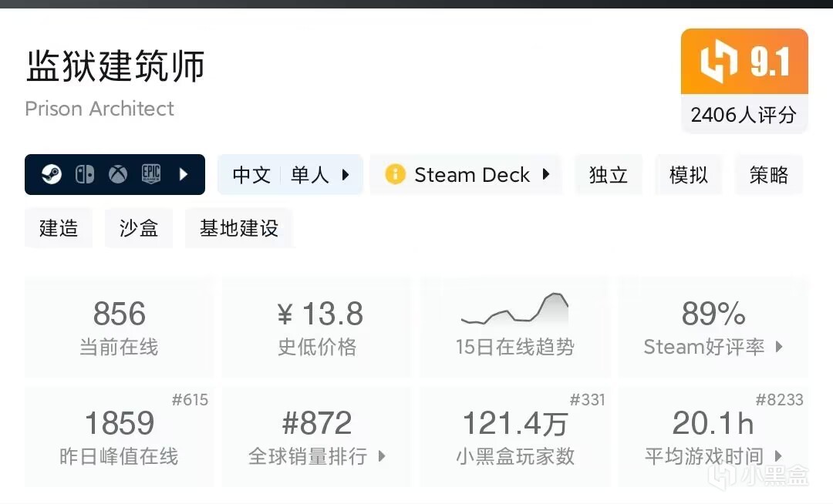Screen dimensions: 833x504
Task: Open the 2406人评分 rating count
Action: coord(744,115)
